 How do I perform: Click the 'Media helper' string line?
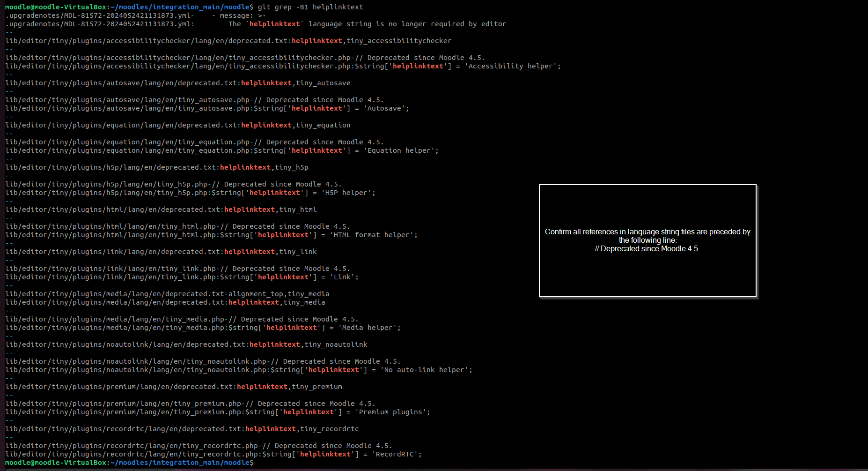tap(203, 328)
